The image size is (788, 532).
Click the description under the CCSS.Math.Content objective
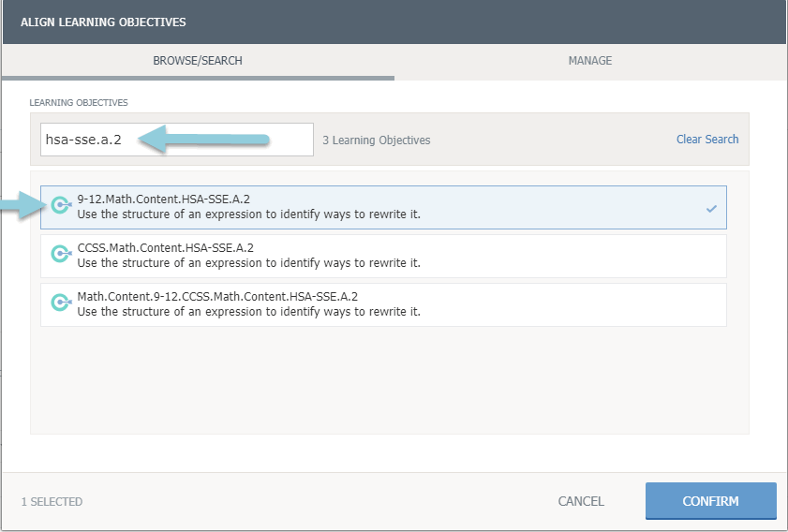click(248, 263)
